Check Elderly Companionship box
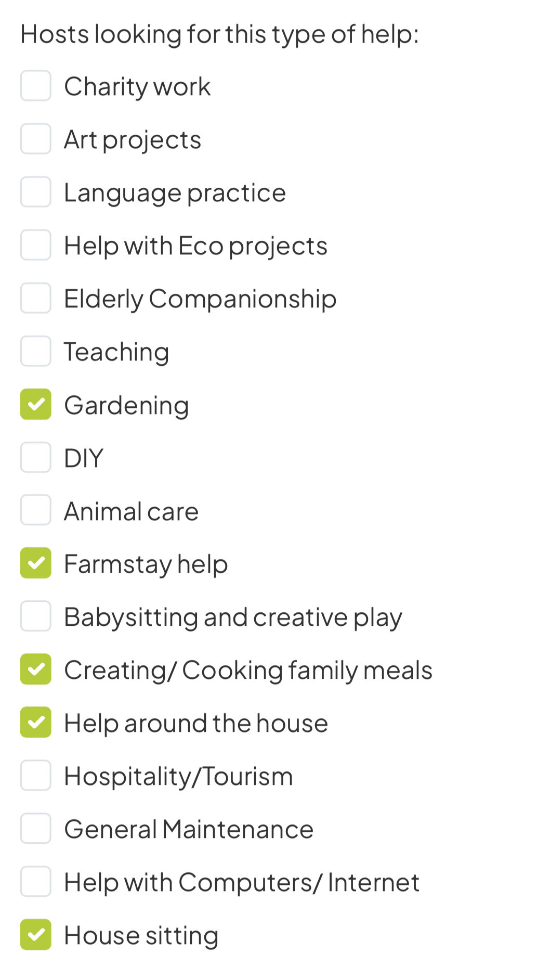 [x=35, y=298]
